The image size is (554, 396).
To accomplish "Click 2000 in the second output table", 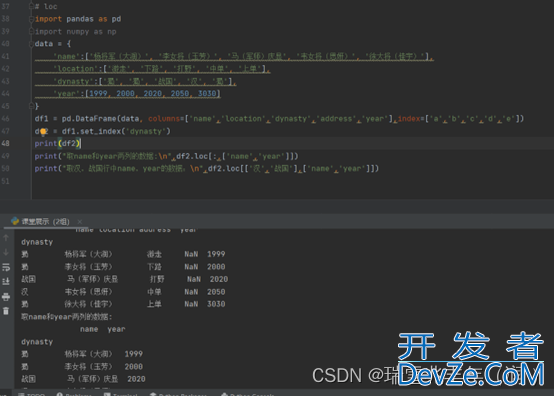I will coord(134,367).
